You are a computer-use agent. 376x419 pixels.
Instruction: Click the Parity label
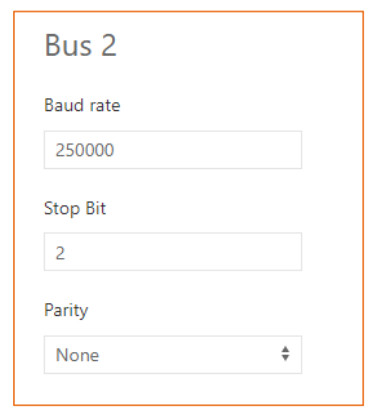66,311
